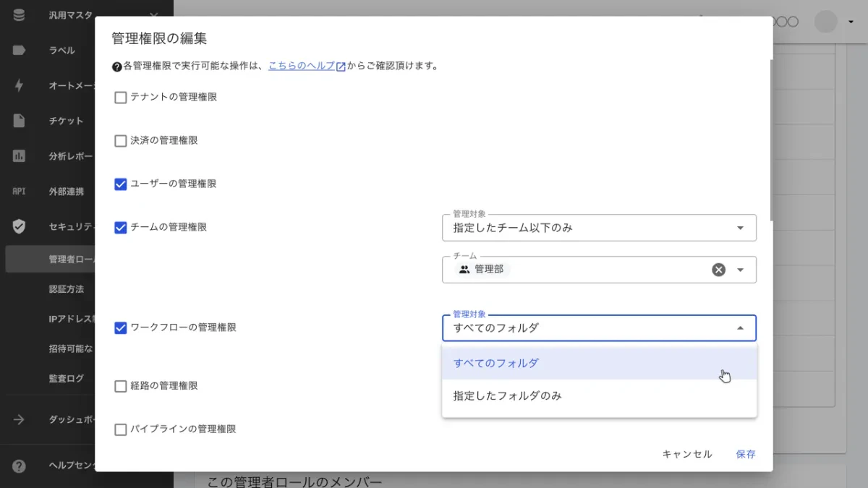The image size is (868, 488).
Task: Uncheck the ワークフローの管理権限 checkbox
Action: point(121,328)
